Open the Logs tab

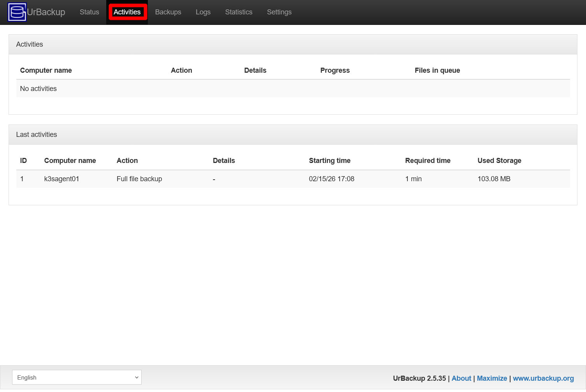pos(203,12)
